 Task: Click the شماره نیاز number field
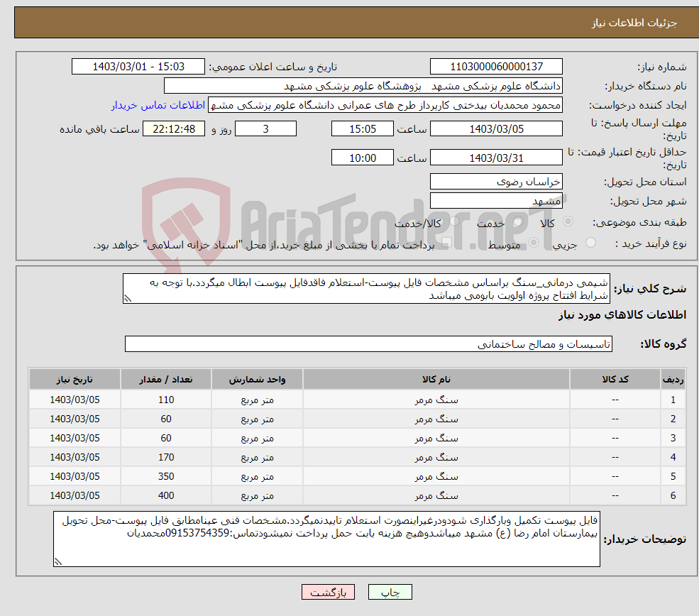point(496,67)
